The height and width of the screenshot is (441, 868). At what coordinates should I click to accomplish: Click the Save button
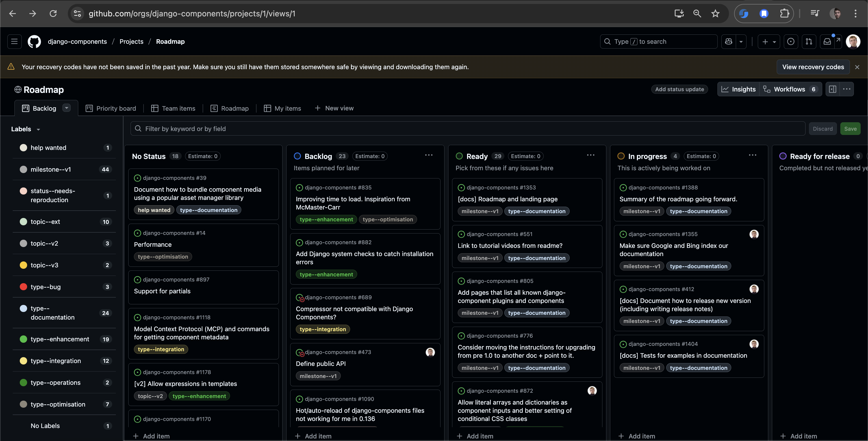coord(850,128)
